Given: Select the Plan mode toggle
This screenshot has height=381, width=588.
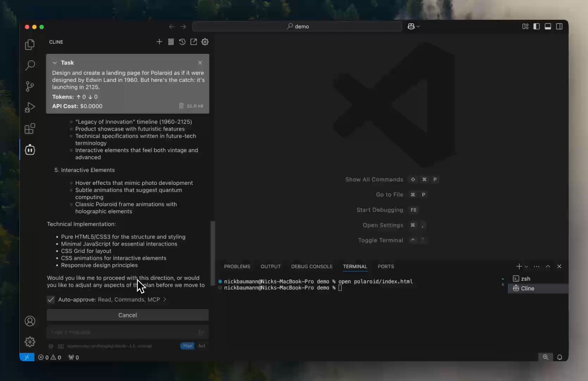Looking at the screenshot, I should 188,346.
